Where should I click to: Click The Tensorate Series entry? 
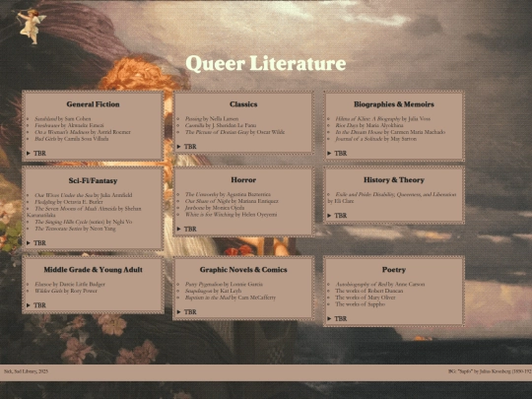click(x=75, y=229)
